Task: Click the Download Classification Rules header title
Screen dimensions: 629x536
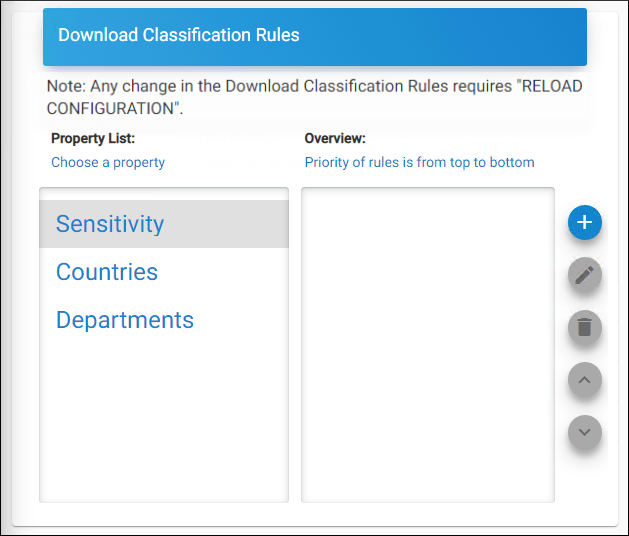Action: 179,35
